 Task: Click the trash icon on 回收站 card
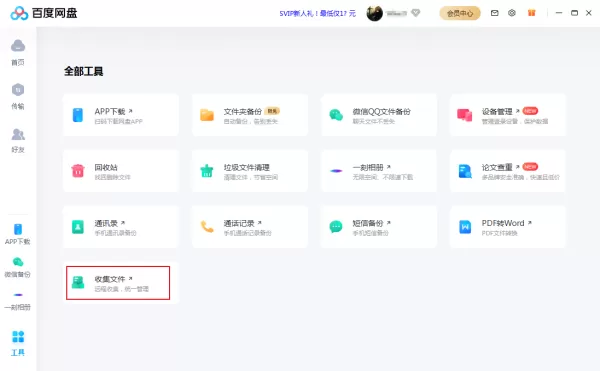[x=78, y=171]
